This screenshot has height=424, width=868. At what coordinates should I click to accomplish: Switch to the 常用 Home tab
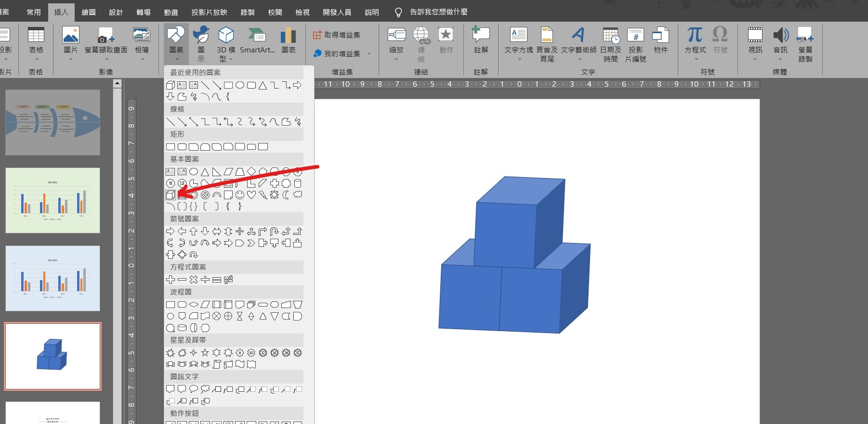(x=34, y=12)
